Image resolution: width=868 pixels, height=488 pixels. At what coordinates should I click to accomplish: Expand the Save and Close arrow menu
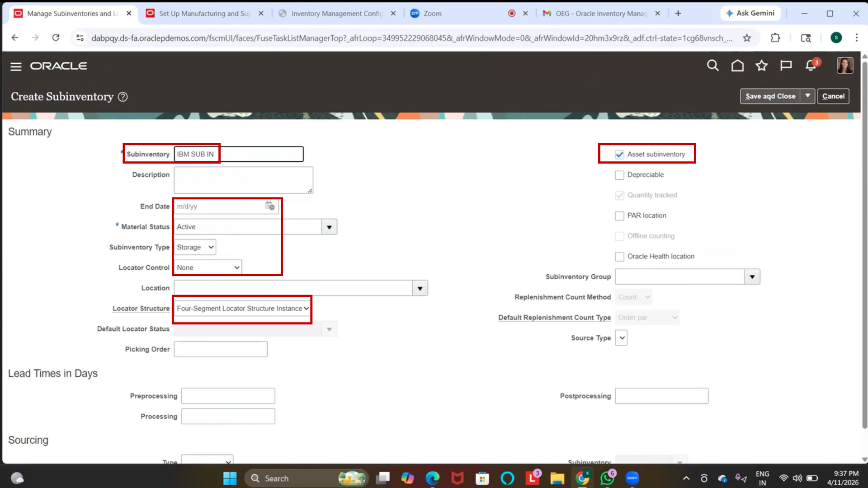coord(807,96)
